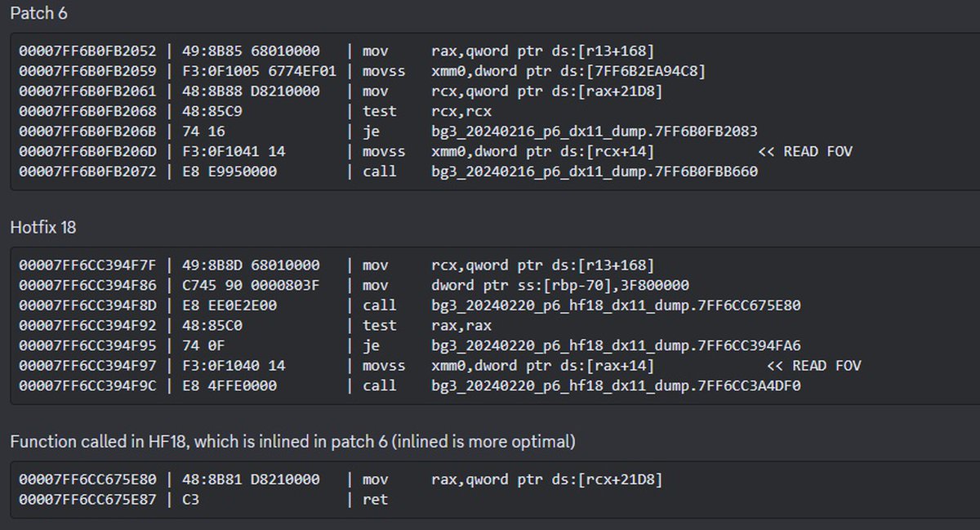Click the "Hotfix 18" heading text
This screenshot has width=980, height=530.
click(43, 228)
